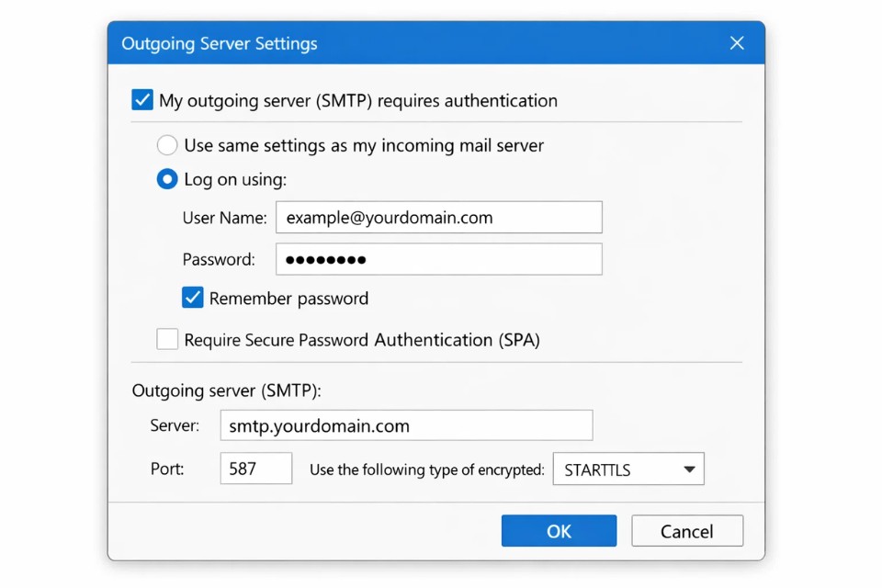Focus the Password entry field
Screen dimensions: 882x588
[x=438, y=259]
